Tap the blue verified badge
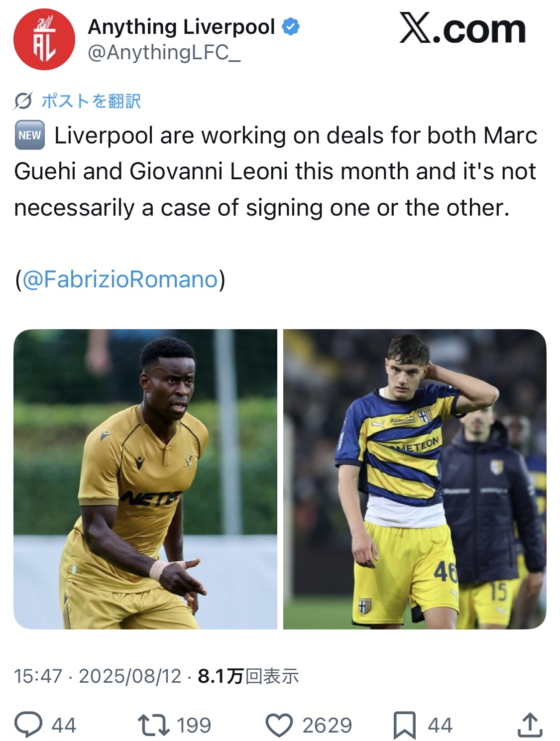Viewport: 560px width, 741px height. pos(291,26)
